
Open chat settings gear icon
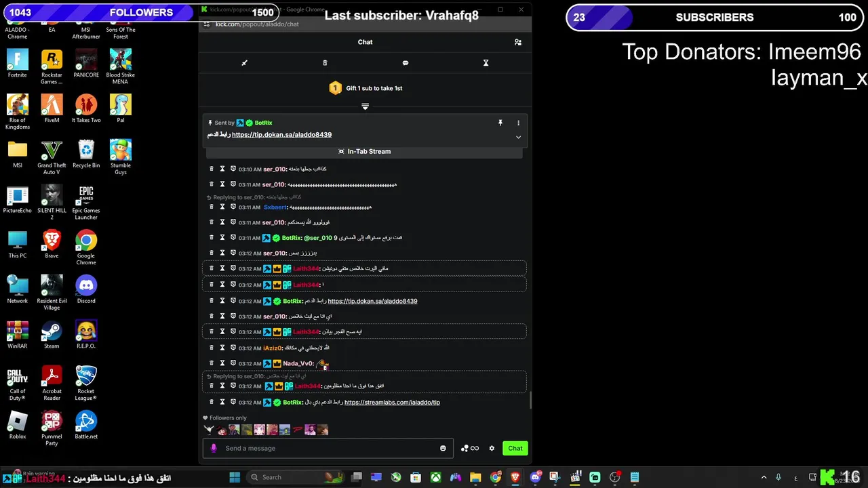(x=492, y=448)
